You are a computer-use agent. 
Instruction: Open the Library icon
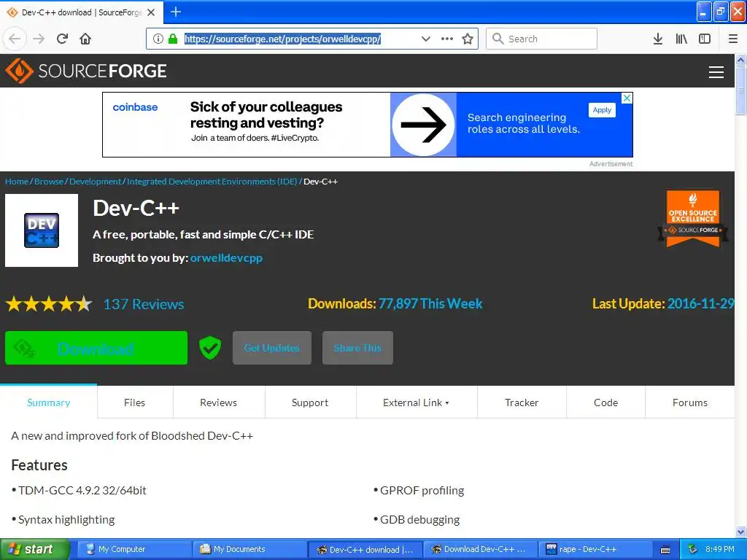point(681,39)
